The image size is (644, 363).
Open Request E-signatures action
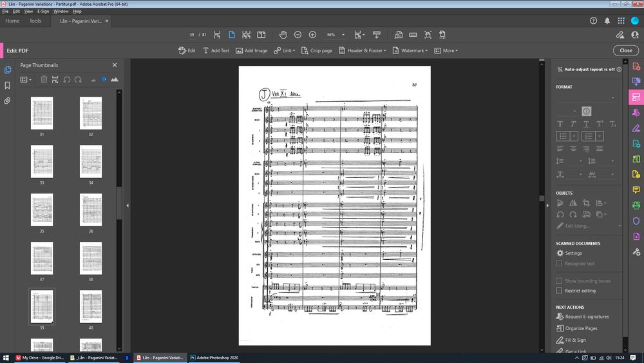[582, 317]
